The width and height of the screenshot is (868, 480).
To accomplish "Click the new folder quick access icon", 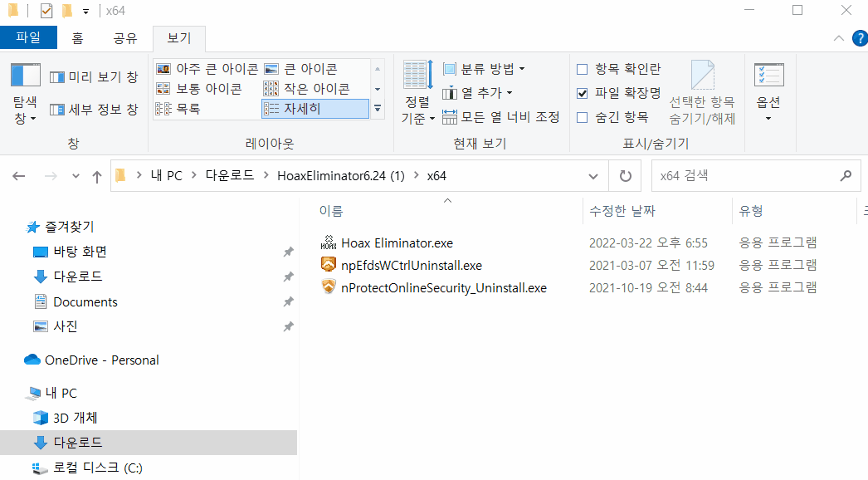I will point(67,11).
